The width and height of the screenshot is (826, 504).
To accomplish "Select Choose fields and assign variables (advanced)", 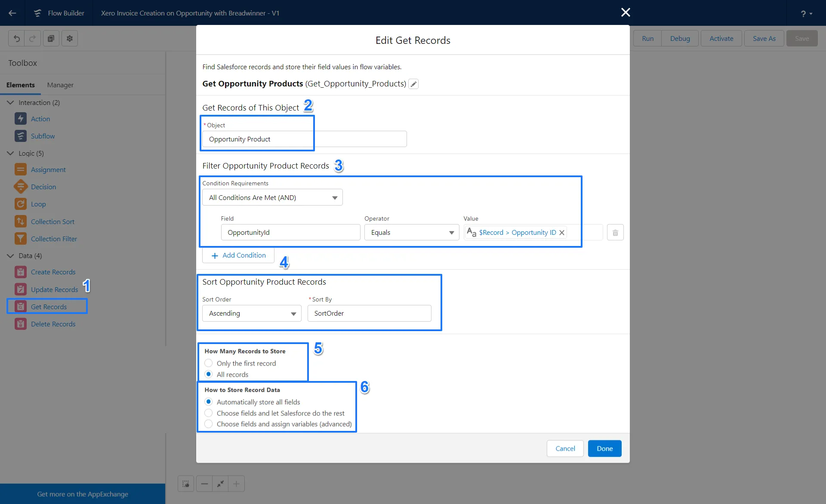I will coord(209,424).
